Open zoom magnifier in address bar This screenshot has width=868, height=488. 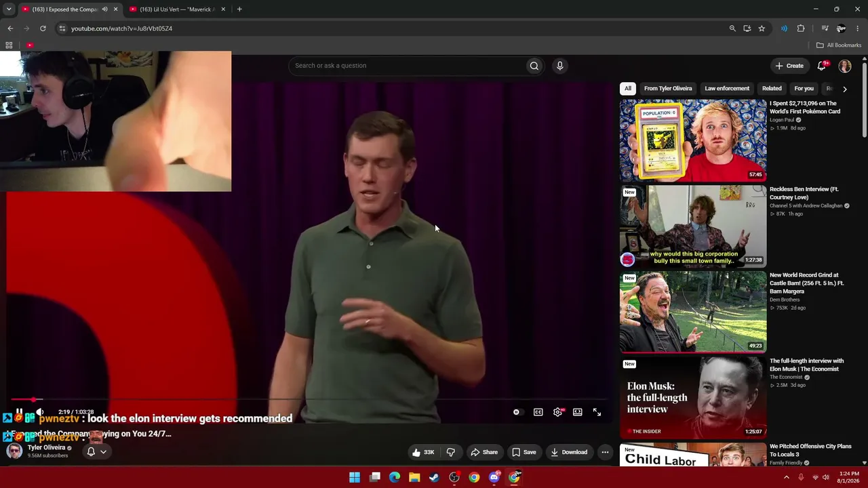(732, 28)
